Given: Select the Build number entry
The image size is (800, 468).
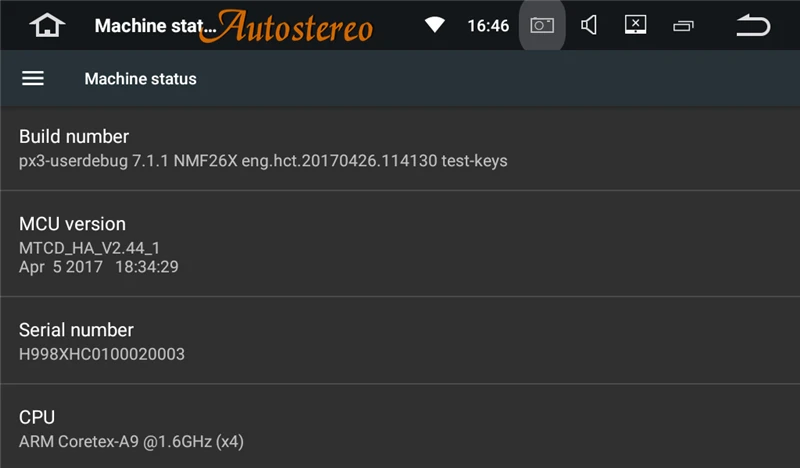Looking at the screenshot, I should 74,136.
